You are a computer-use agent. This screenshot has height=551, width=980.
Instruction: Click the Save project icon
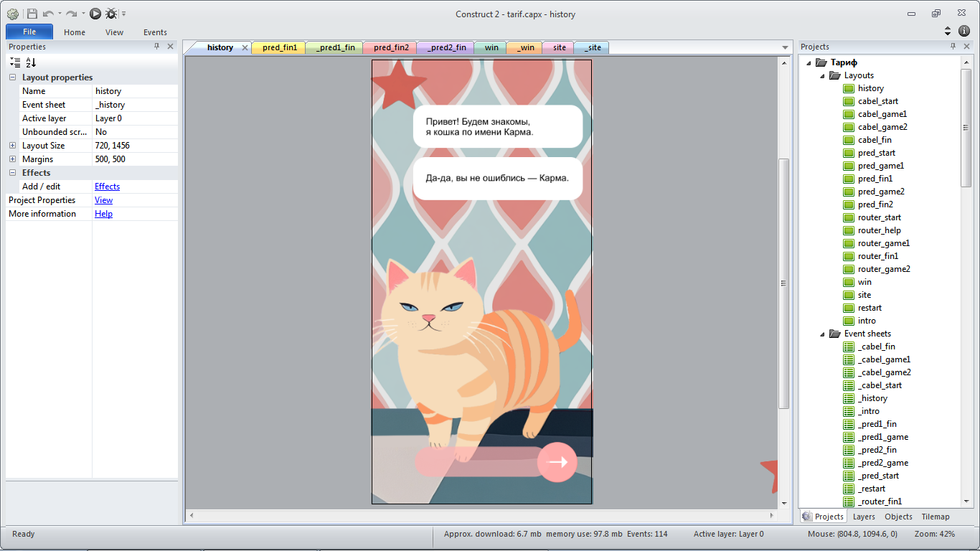[x=32, y=14]
